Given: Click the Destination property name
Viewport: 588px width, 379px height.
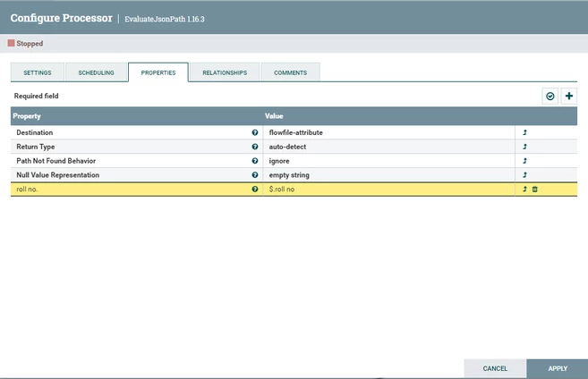Looking at the screenshot, I should 35,132.
